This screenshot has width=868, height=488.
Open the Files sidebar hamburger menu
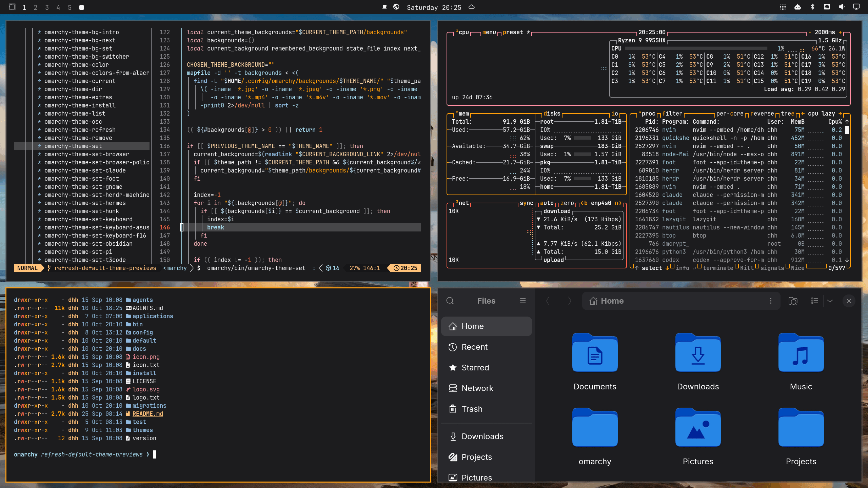click(x=523, y=301)
